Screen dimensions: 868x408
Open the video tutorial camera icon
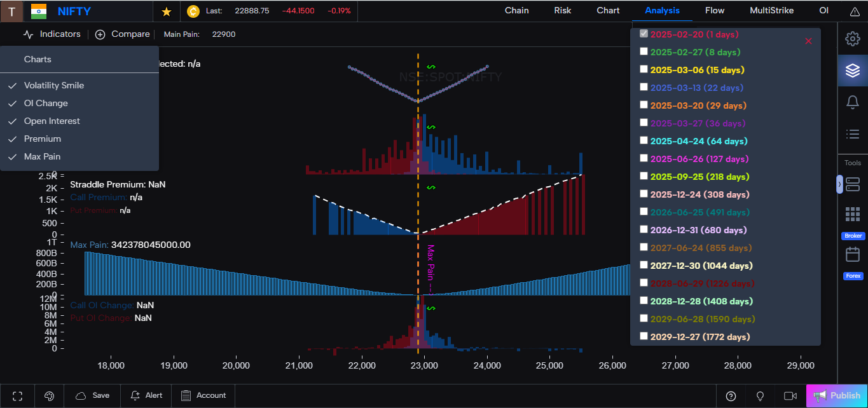790,395
